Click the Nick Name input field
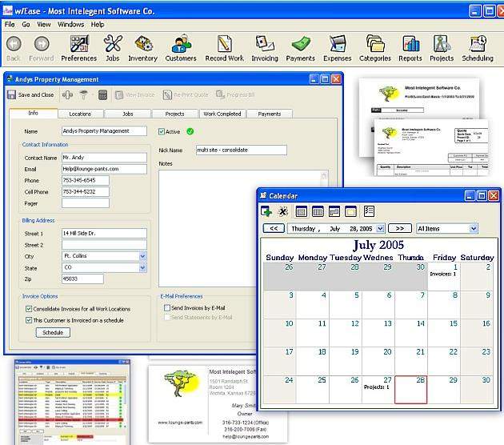This screenshot has width=504, height=445. coord(242,150)
